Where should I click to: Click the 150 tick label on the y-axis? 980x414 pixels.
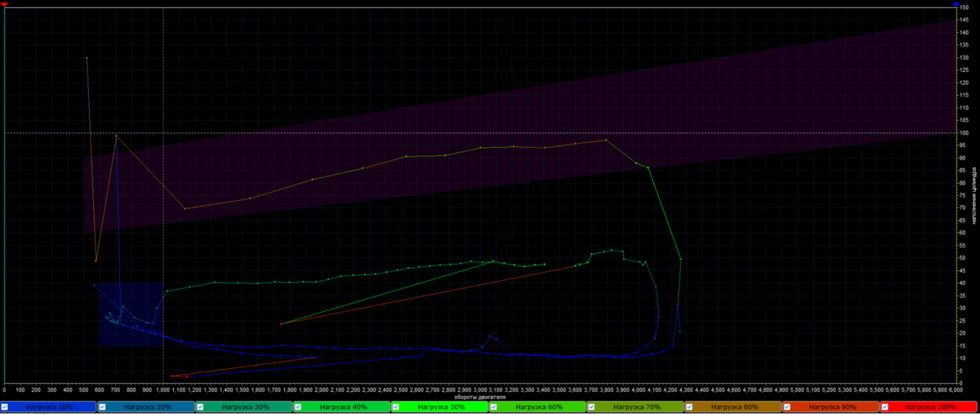pyautogui.click(x=964, y=7)
